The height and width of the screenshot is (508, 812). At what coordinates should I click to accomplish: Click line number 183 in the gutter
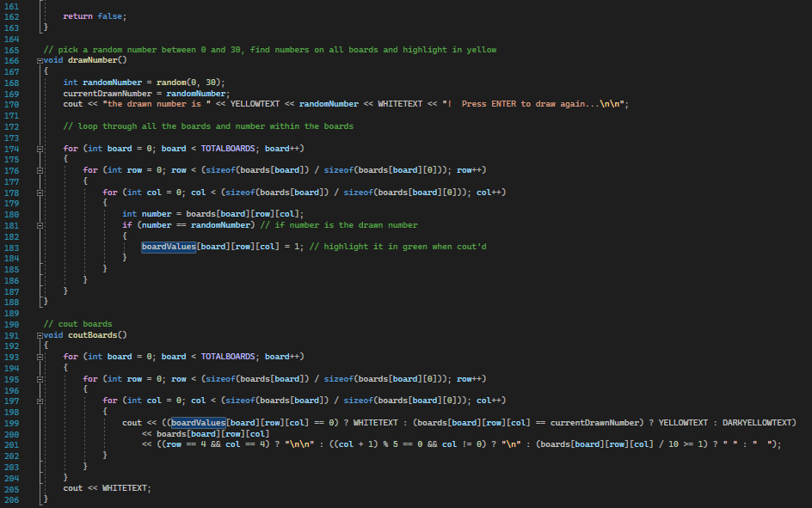12,248
